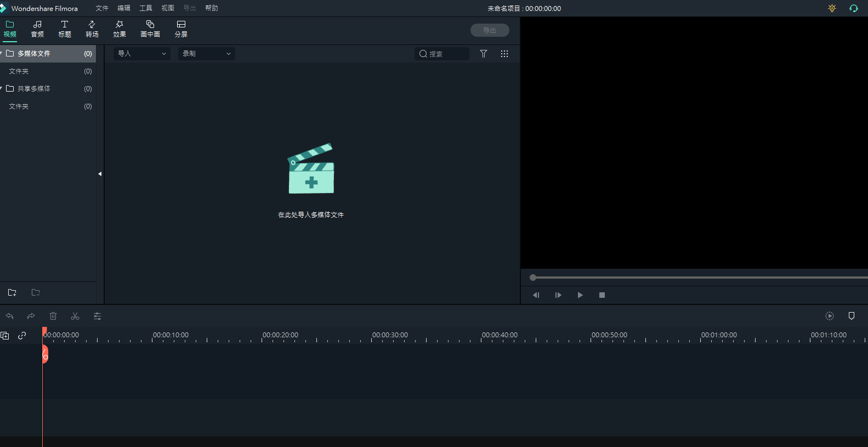The image size is (868, 447).
Task: Open the 编辑 menu
Action: 124,8
